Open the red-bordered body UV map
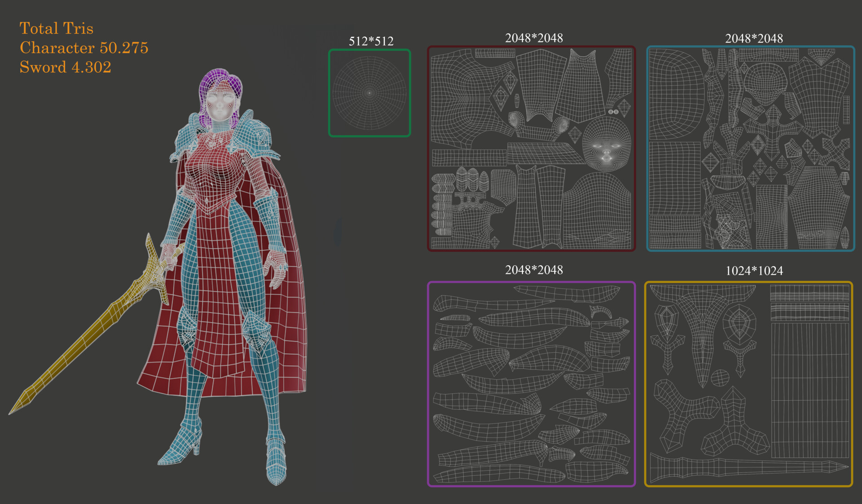The image size is (862, 504). pos(531,148)
